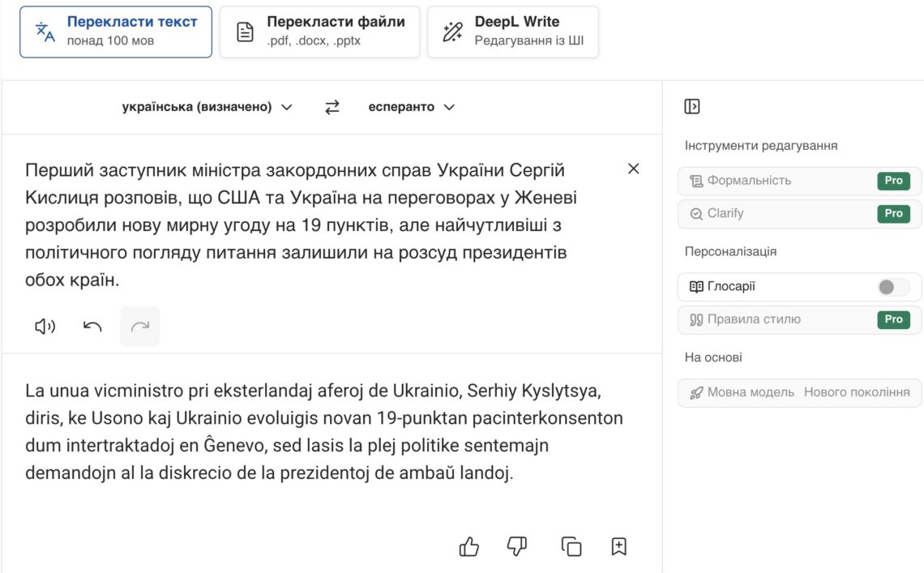Open the target language dropdown есперанто
924x573 pixels.
click(x=412, y=107)
